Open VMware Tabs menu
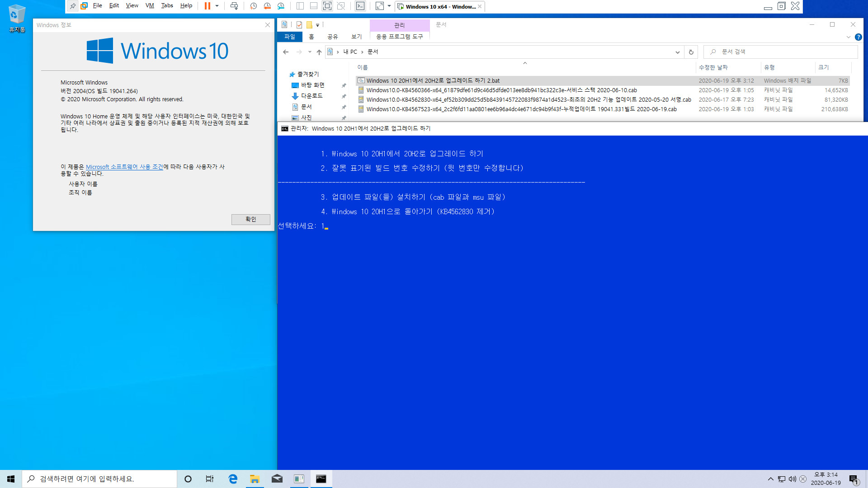The width and height of the screenshot is (868, 488). tap(167, 5)
